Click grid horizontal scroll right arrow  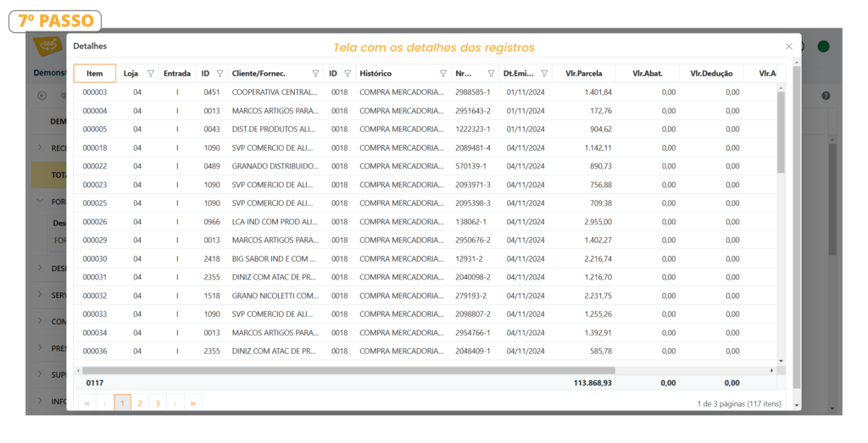[771, 370]
